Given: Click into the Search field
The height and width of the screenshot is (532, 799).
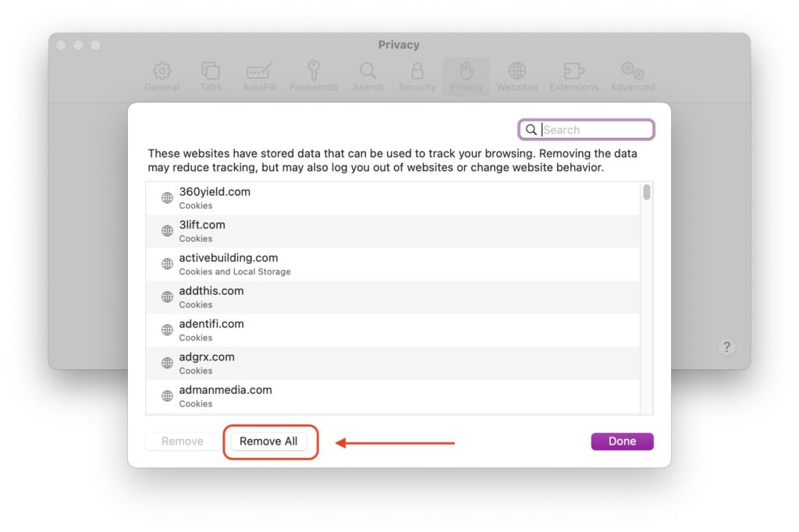Looking at the screenshot, I should point(586,129).
